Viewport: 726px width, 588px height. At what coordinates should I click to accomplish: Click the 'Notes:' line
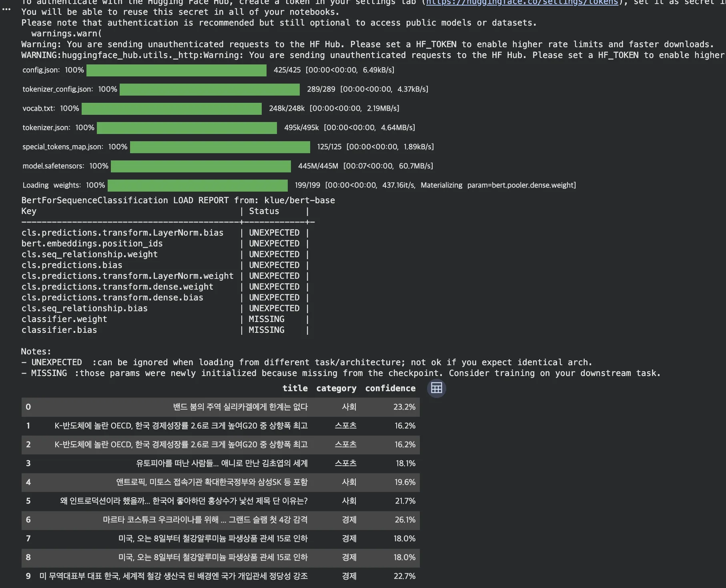point(36,352)
